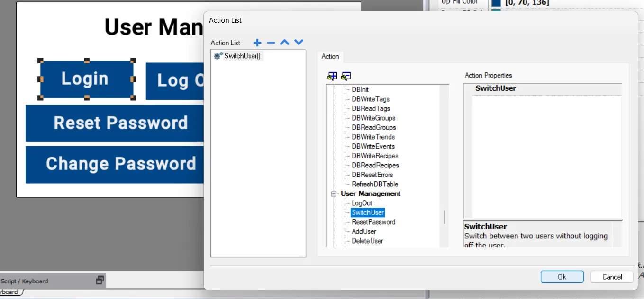Select DeleteUser in the action tree
This screenshot has width=644, height=299.
click(x=367, y=241)
